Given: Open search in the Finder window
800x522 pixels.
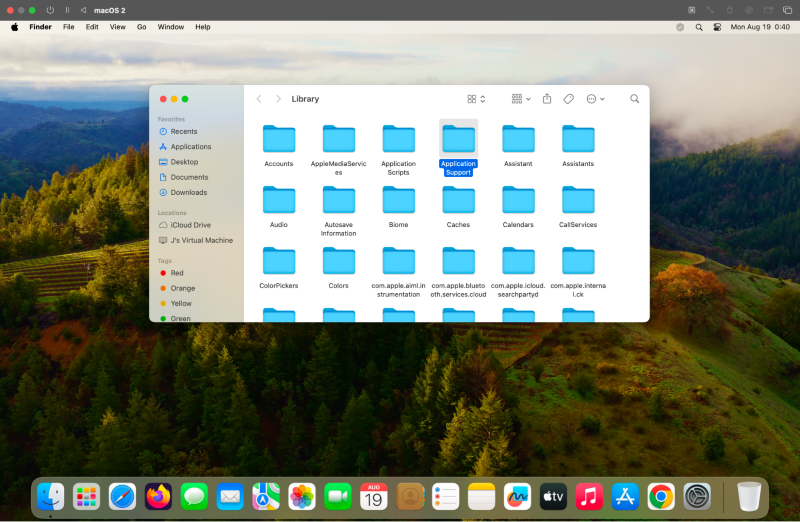Looking at the screenshot, I should [x=634, y=99].
